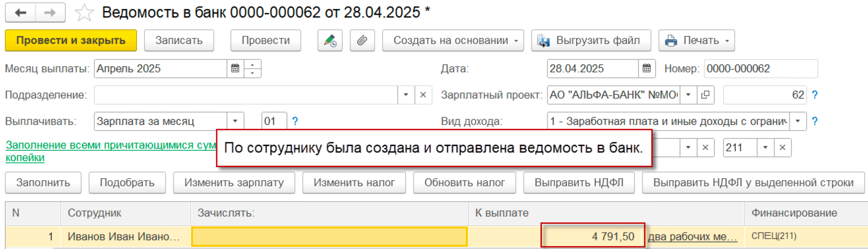Expand 'Создать на основании' menu

tap(453, 40)
